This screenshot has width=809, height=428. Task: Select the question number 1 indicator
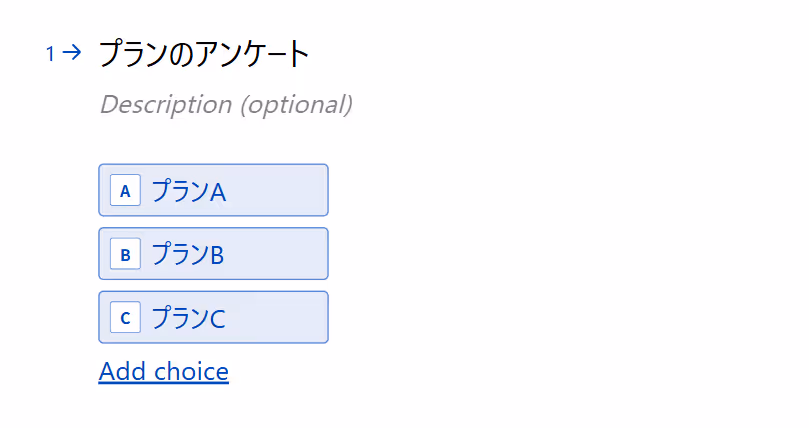tap(50, 53)
